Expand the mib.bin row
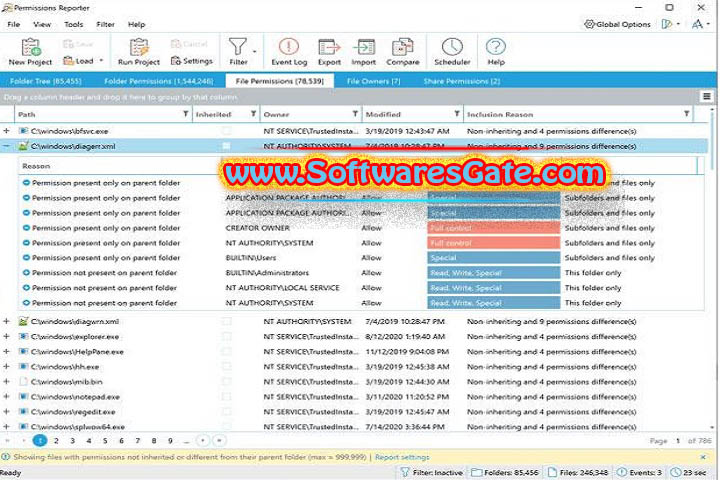The height and width of the screenshot is (480, 720). pos(6,382)
